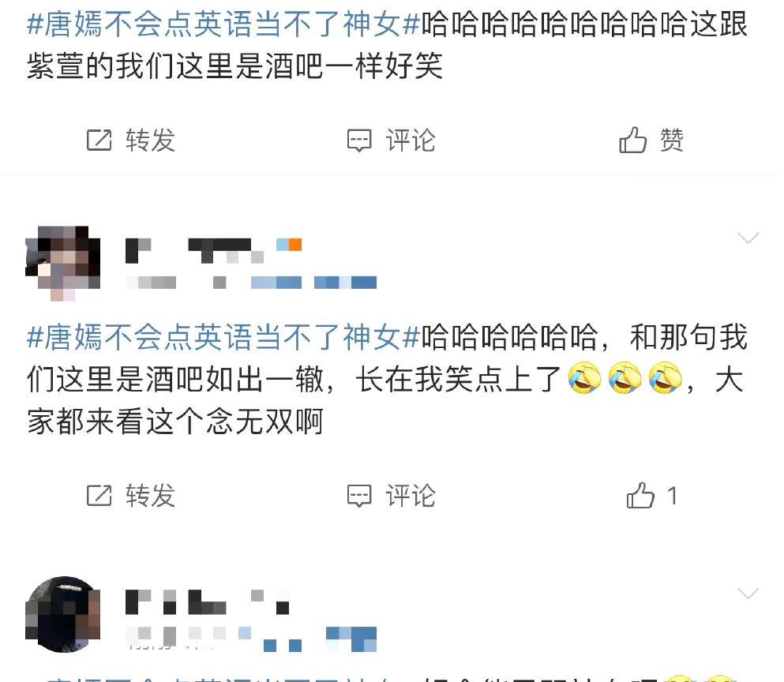The height and width of the screenshot is (682, 784).
Task: Open hashtag link in second post
Action: pos(223,337)
